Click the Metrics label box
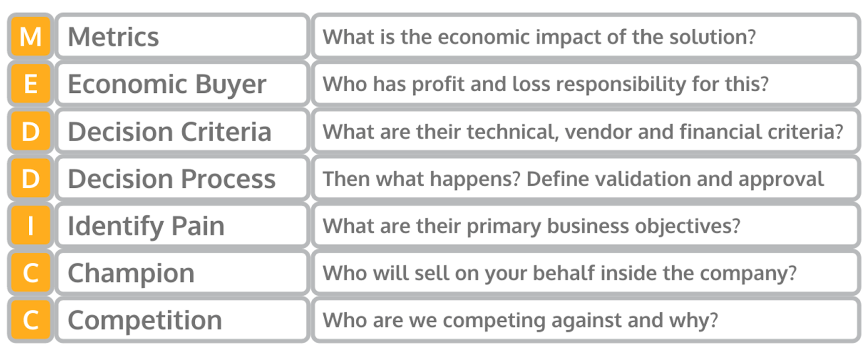Screen dimensions: 868x353 click(x=182, y=36)
